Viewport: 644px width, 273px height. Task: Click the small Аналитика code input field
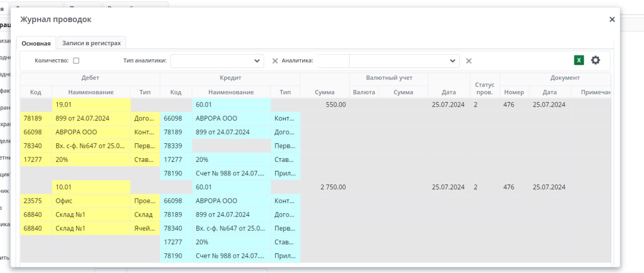[x=333, y=61]
